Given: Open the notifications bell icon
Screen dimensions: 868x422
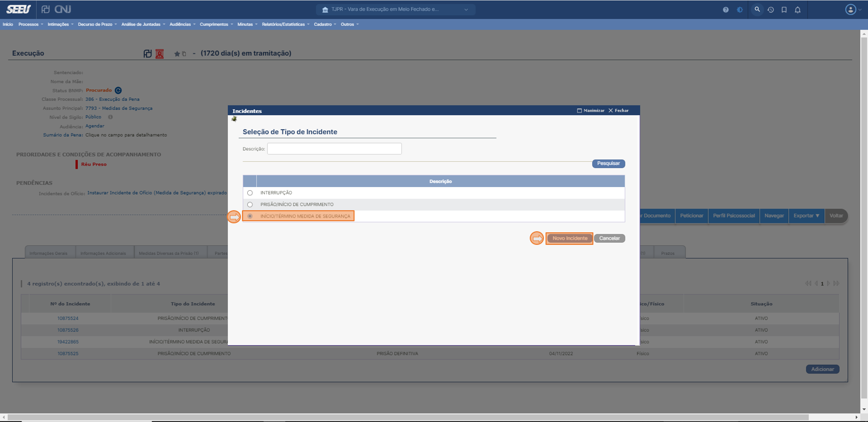Looking at the screenshot, I should [x=798, y=9].
